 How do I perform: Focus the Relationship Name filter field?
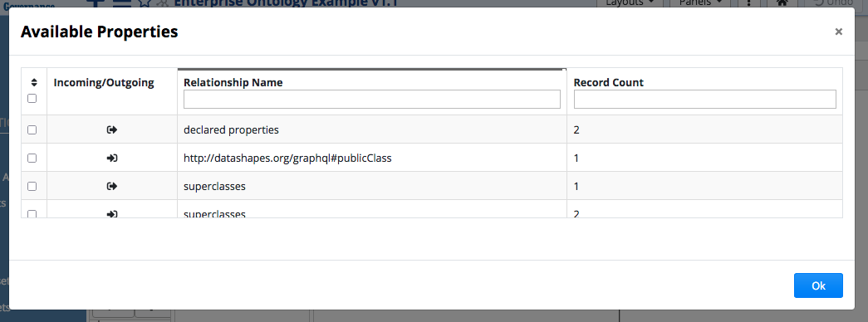click(372, 100)
